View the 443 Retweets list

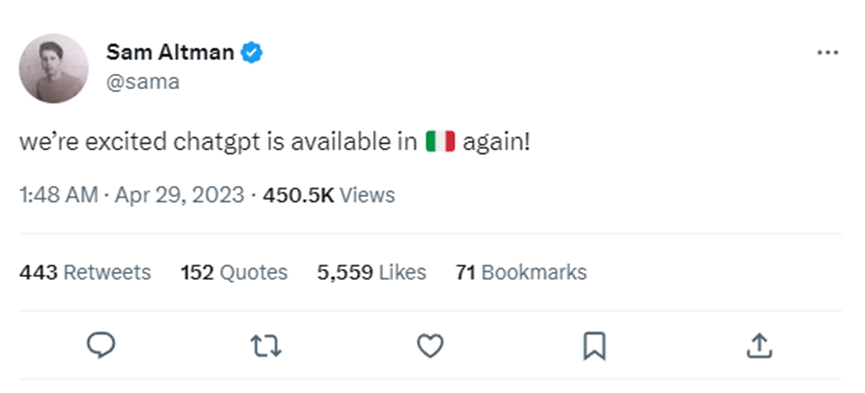click(85, 272)
